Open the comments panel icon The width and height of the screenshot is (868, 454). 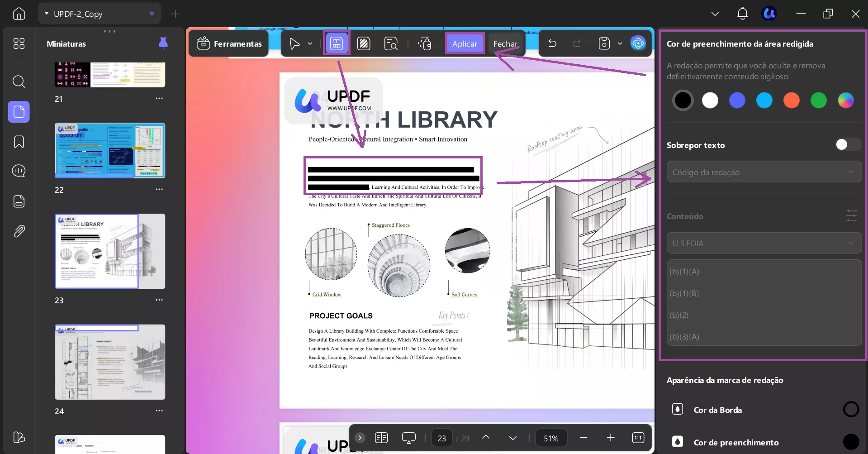pyautogui.click(x=19, y=171)
